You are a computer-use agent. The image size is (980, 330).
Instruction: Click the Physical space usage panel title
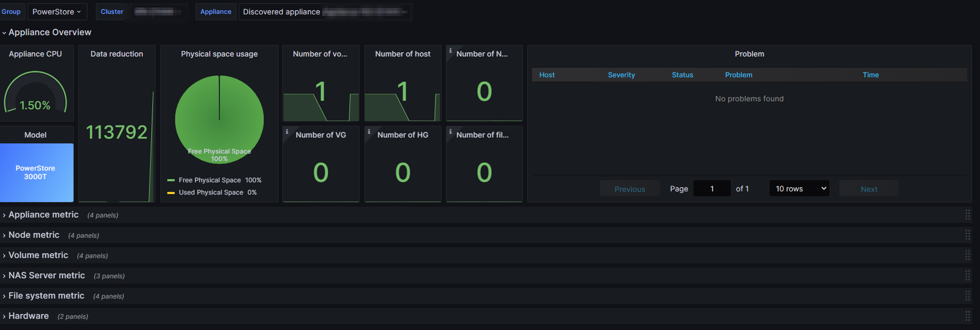219,54
